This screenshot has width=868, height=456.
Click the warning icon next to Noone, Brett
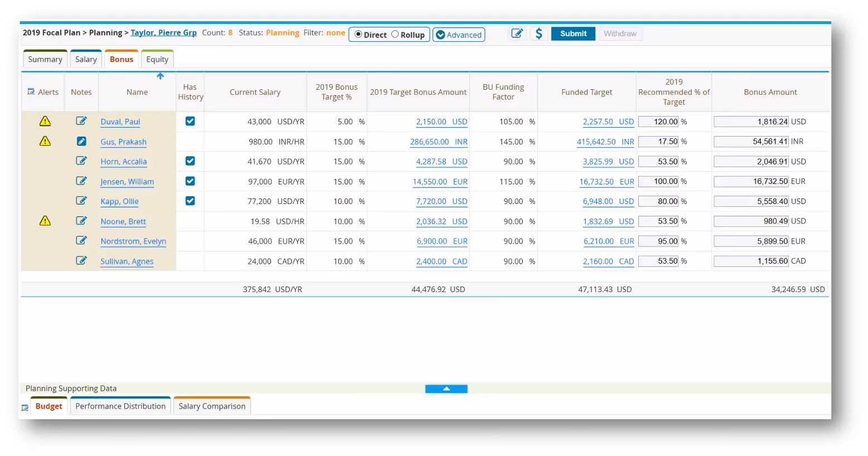(45, 221)
